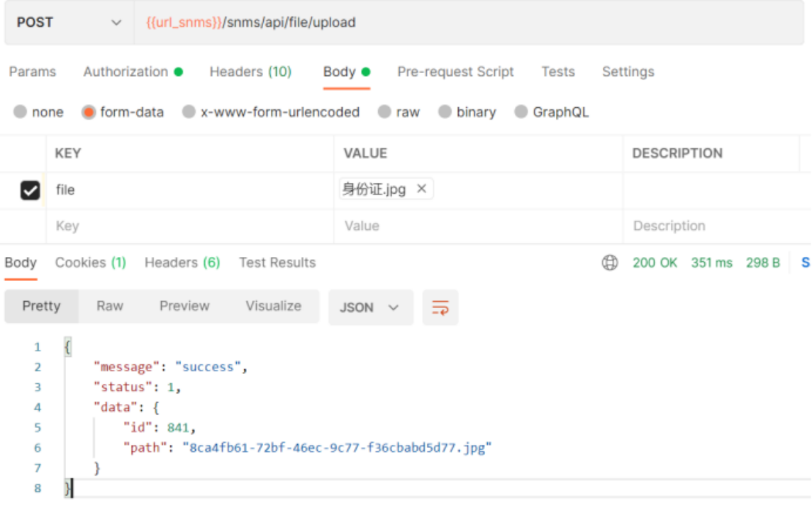This screenshot has width=812, height=511.
Task: Open the Cookies (1) tab
Action: (91, 263)
